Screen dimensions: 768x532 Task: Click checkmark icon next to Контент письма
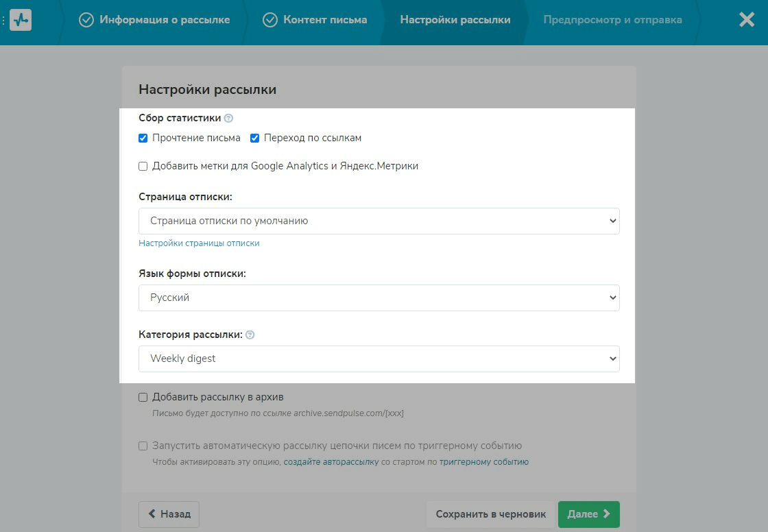(270, 20)
